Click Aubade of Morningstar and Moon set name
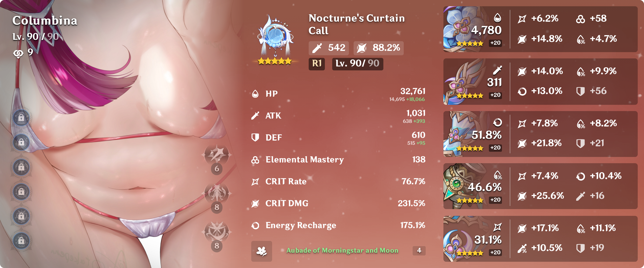Image resolution: width=644 pixels, height=268 pixels. click(x=342, y=250)
